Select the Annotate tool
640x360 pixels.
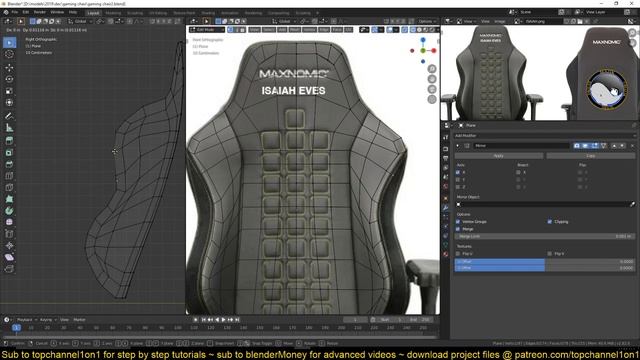pyautogui.click(x=9, y=116)
